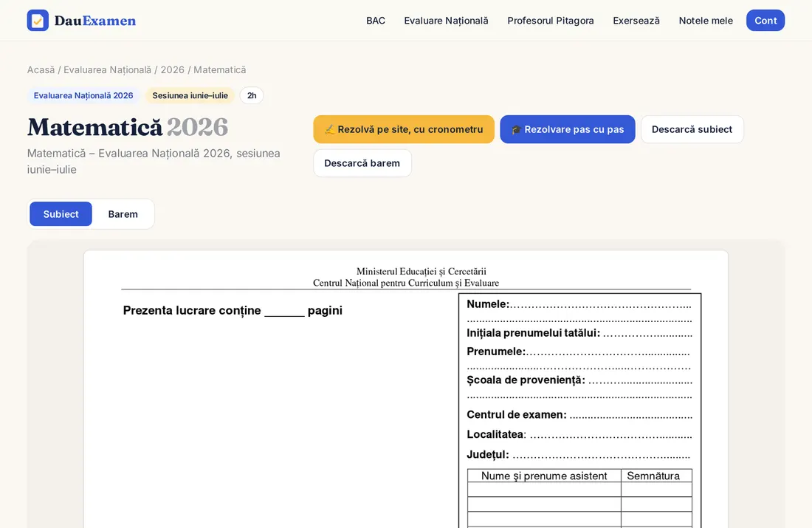
Task: Open the 2026 breadcrumb link
Action: 173,70
